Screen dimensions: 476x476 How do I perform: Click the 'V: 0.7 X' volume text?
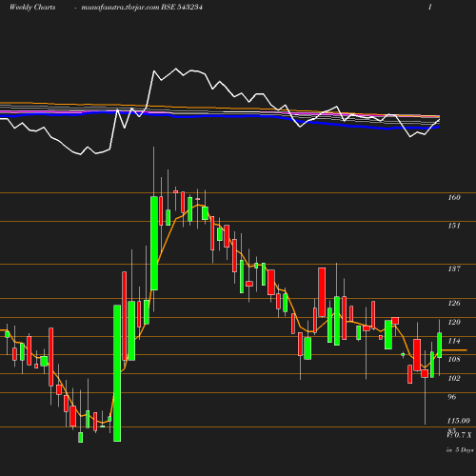459,435
